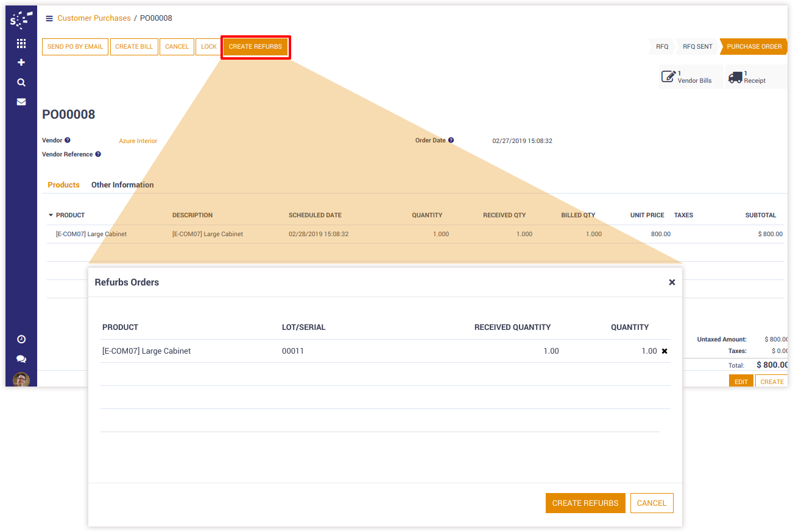
Task: Click the hamburger menu icon
Action: tap(49, 18)
